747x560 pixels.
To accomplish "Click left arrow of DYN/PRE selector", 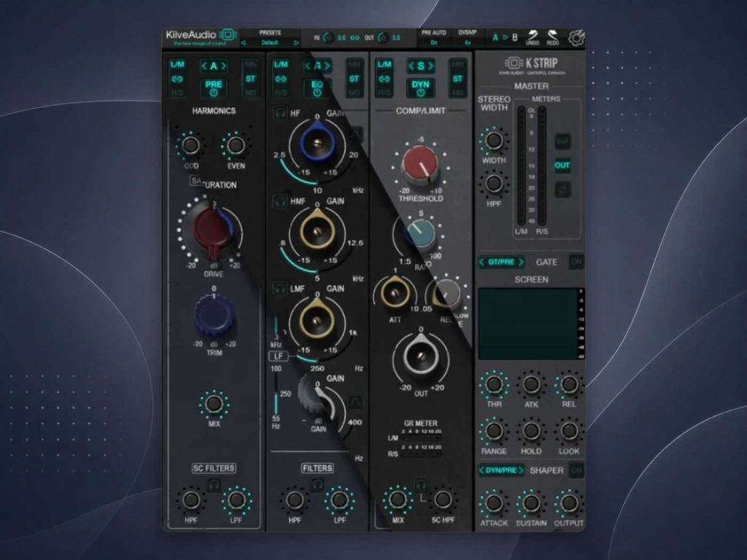I will pyautogui.click(x=481, y=470).
